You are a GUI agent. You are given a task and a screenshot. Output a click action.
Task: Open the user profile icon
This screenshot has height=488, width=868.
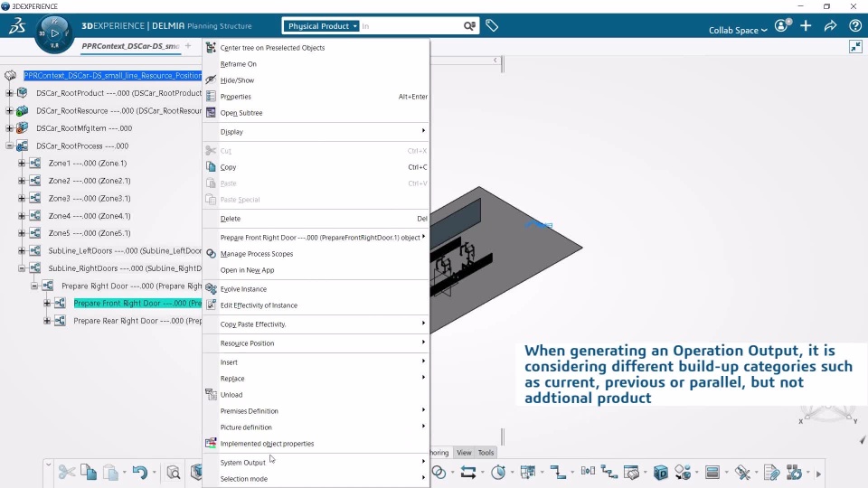782,25
